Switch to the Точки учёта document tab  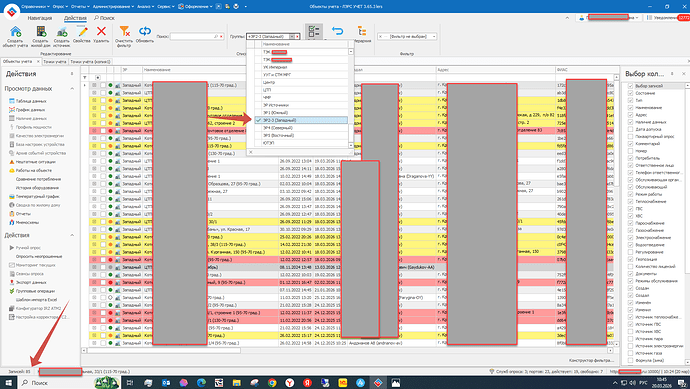tap(55, 62)
